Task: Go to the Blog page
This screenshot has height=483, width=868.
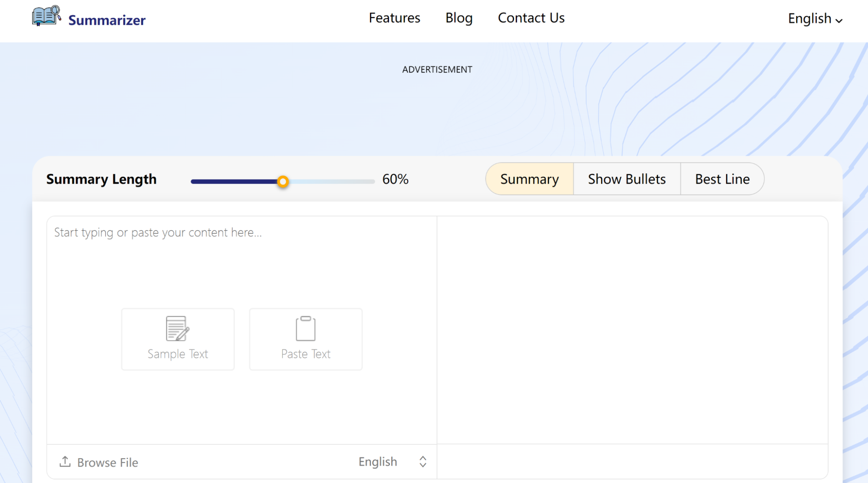Action: [459, 18]
